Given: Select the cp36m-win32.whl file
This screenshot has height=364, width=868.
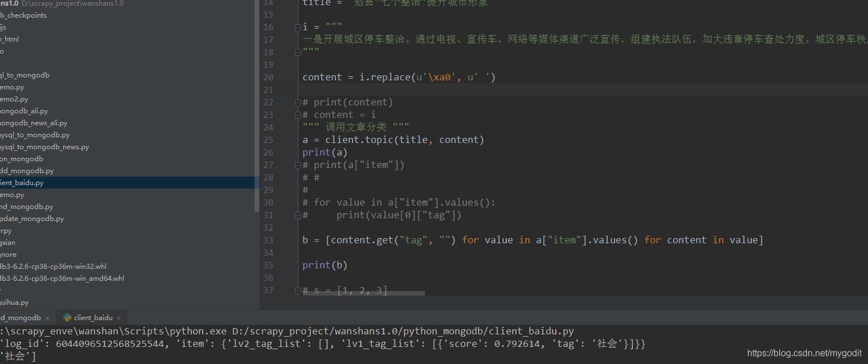Looking at the screenshot, I should [54, 267].
